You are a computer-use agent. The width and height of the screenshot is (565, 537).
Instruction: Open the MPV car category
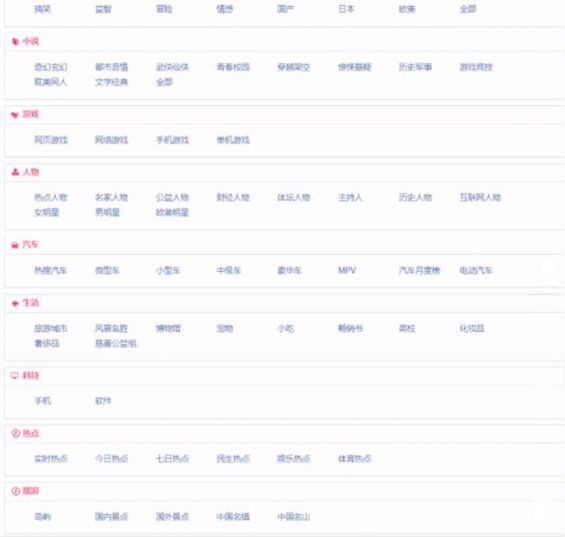coord(347,270)
